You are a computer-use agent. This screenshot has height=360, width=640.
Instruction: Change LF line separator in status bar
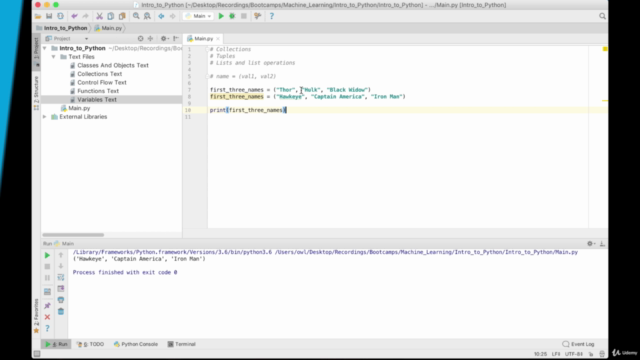pyautogui.click(x=556, y=354)
